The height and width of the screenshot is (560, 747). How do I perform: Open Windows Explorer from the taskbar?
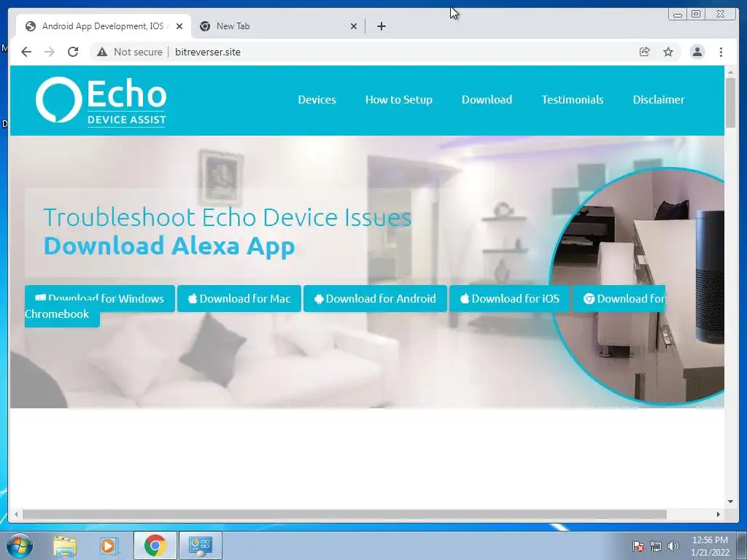(65, 545)
